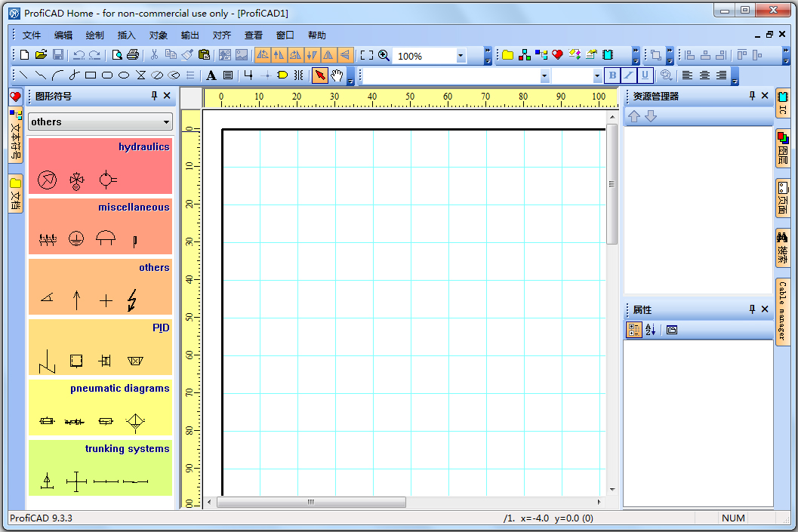Click the up arrow in 资源管理器 panel
The height and width of the screenshot is (532, 798).
633,116
